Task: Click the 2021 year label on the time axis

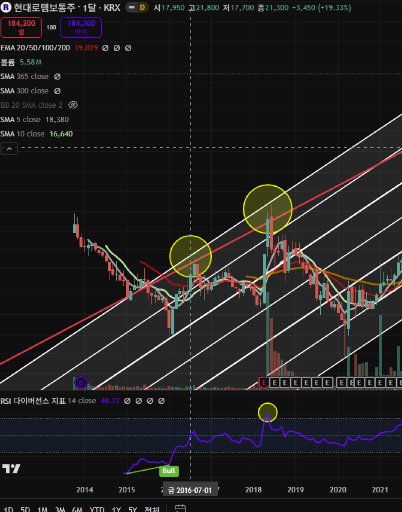Action: [380, 490]
